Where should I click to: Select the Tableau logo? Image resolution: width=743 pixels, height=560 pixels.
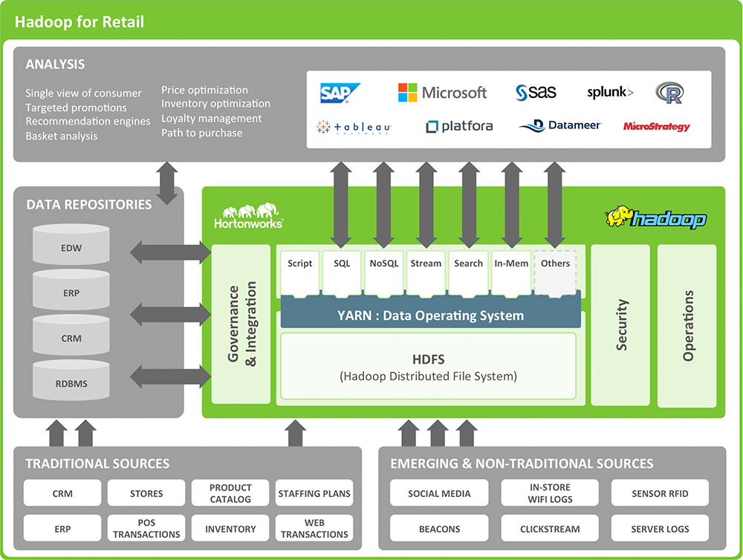coord(354,127)
